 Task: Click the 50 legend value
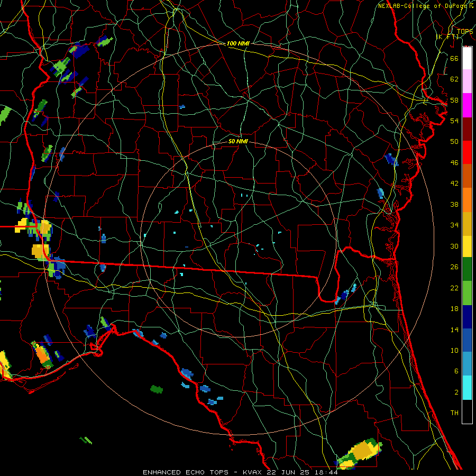point(454,141)
